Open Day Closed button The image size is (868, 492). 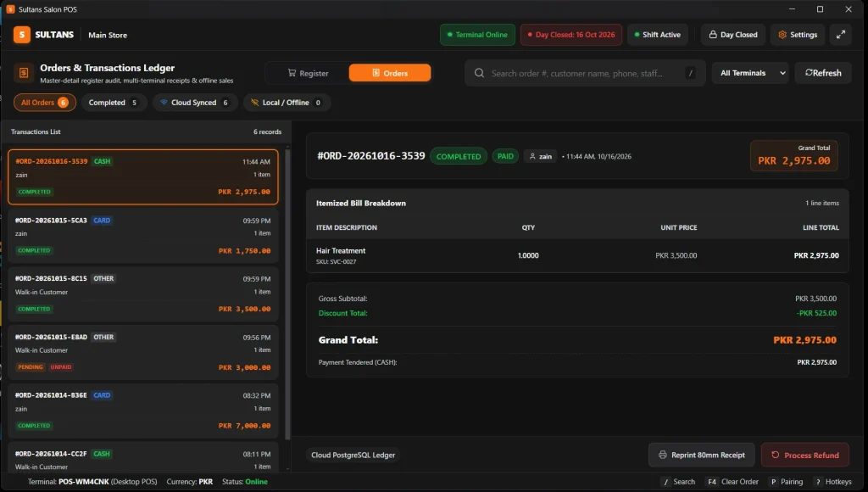click(733, 34)
